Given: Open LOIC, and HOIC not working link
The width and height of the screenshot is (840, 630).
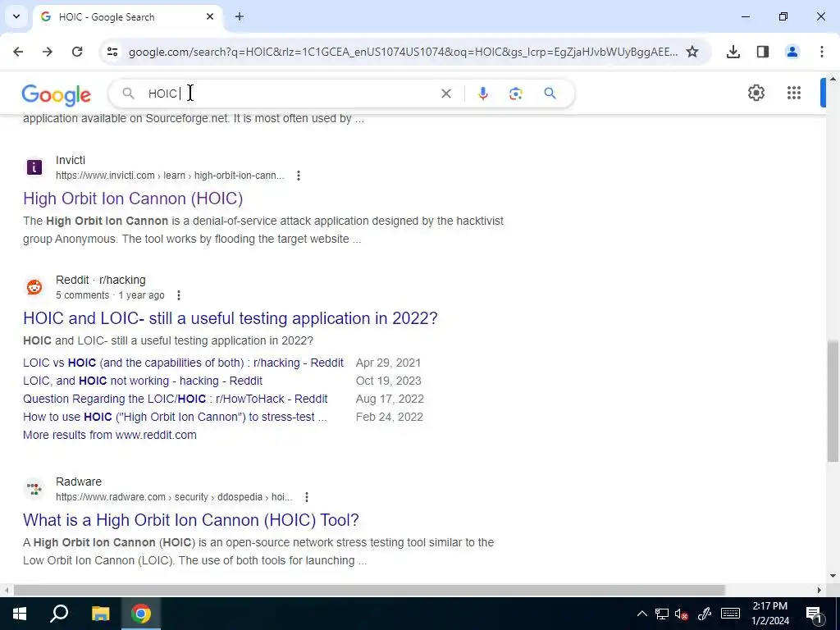Looking at the screenshot, I should [x=143, y=381].
